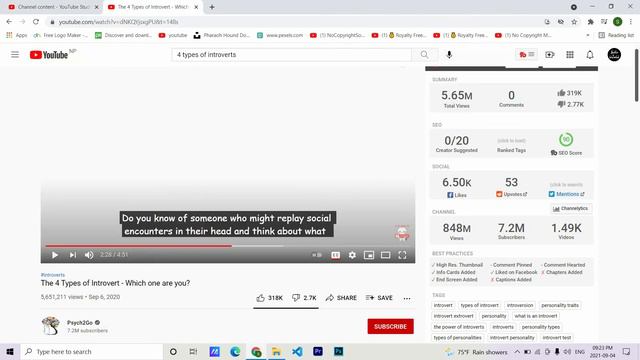Mute the video volume
Viewport: 640px width, 360px height.
coord(89,255)
